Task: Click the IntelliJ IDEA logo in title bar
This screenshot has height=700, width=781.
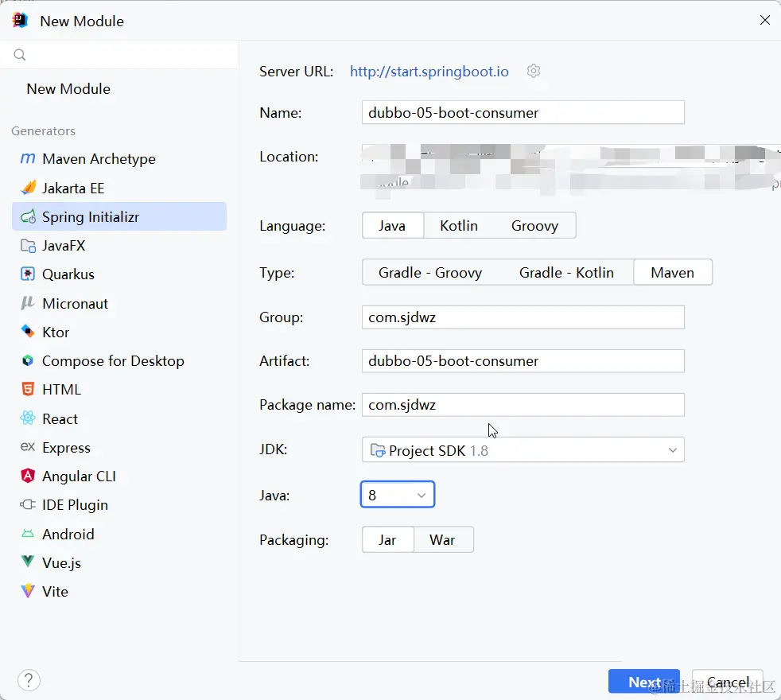Action: (21, 21)
